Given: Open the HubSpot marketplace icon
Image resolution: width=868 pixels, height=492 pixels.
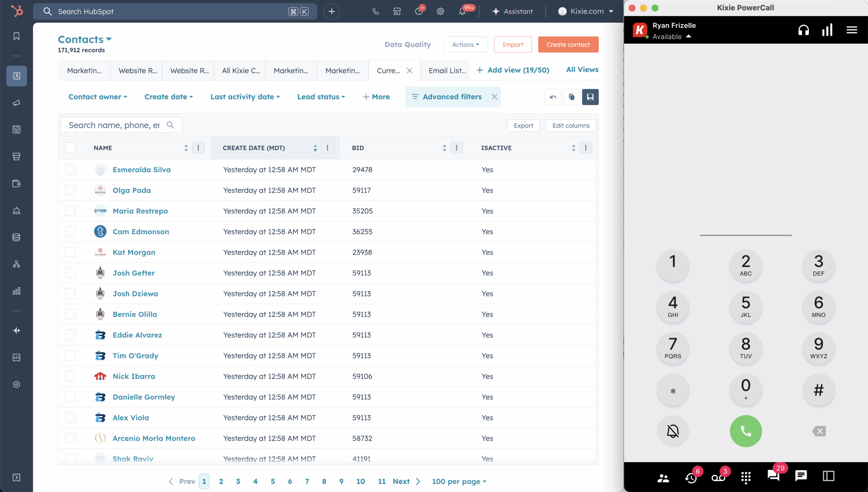Looking at the screenshot, I should coord(396,11).
